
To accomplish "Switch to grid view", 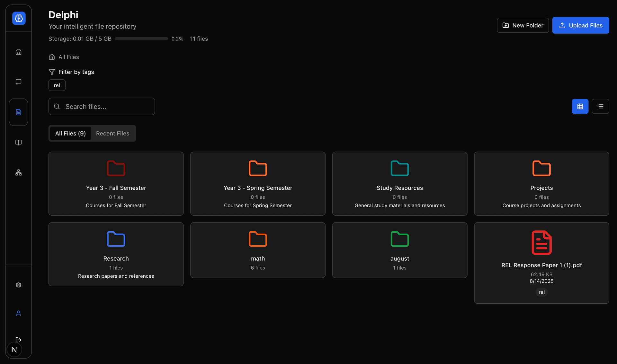I will click(580, 106).
